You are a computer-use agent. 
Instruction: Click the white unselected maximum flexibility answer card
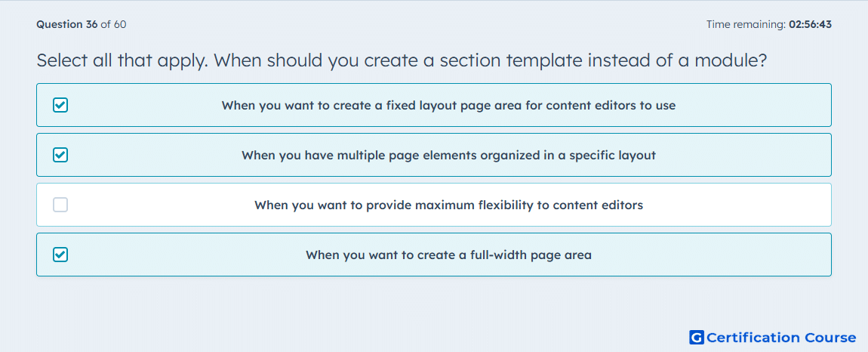coord(434,205)
